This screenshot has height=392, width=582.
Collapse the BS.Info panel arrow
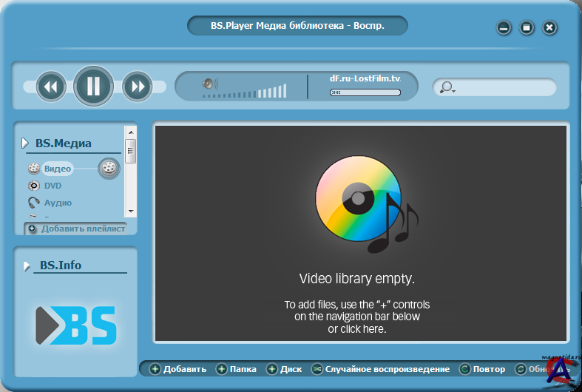click(x=27, y=266)
